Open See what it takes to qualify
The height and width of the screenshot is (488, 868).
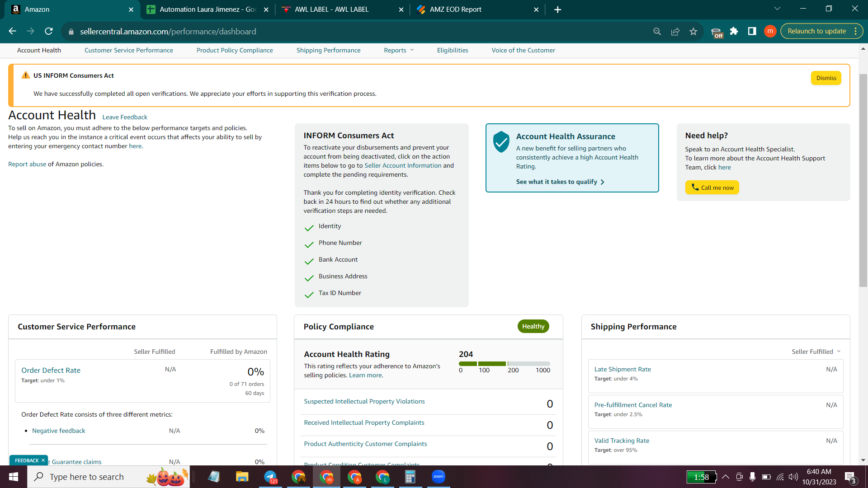[x=560, y=182]
